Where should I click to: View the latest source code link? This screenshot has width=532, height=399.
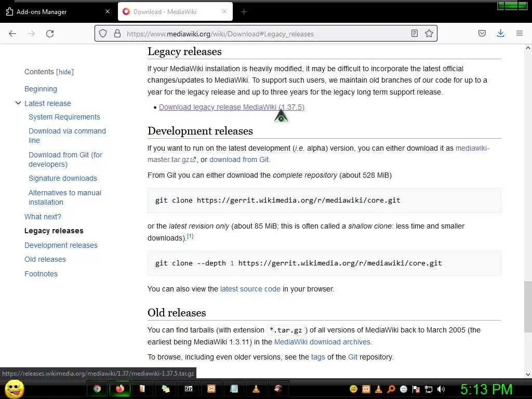pos(250,289)
